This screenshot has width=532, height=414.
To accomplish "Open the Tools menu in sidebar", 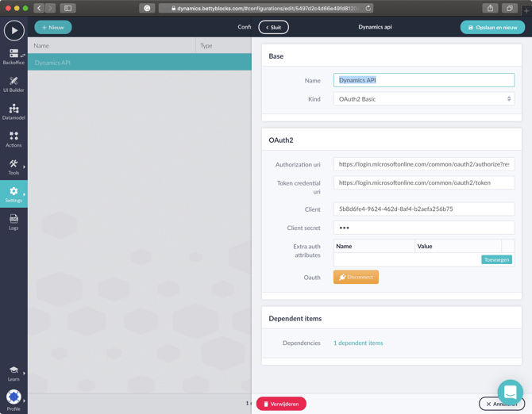I will (13, 167).
